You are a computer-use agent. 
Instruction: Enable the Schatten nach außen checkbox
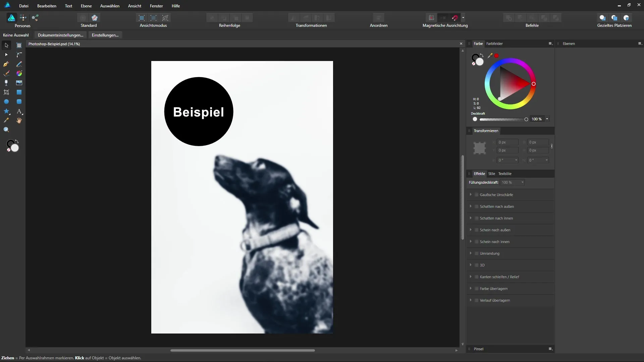pos(476,206)
